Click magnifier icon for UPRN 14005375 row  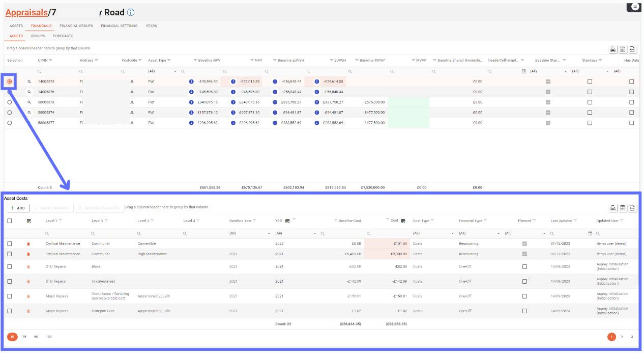(30, 82)
